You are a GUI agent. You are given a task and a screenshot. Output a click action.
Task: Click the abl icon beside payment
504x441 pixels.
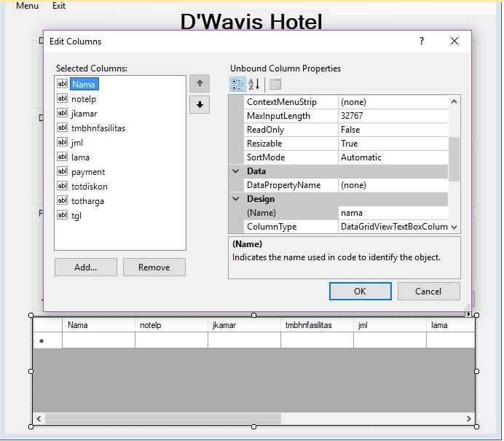(x=62, y=171)
